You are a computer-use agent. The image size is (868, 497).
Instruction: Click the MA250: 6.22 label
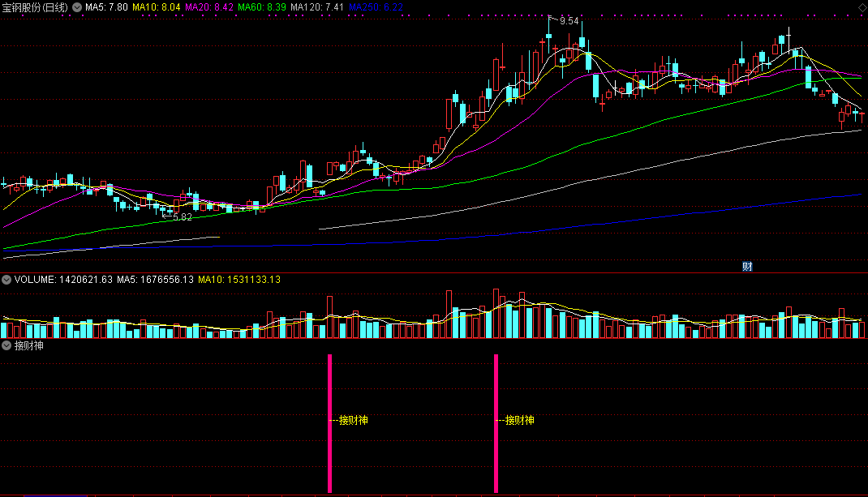(376, 8)
